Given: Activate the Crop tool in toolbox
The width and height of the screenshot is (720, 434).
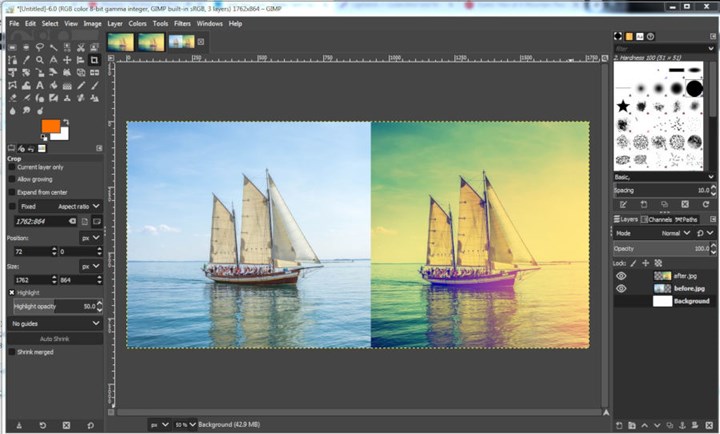Looking at the screenshot, I should click(94, 59).
